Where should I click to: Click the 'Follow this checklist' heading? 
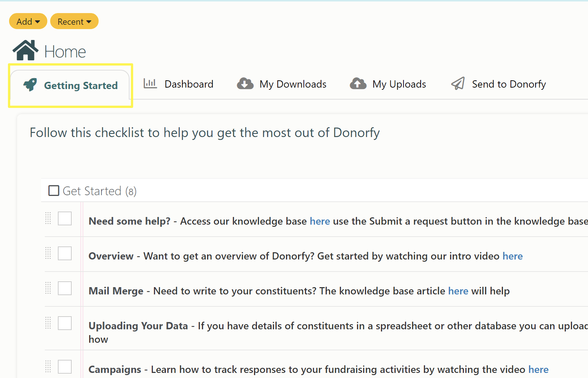(x=205, y=133)
